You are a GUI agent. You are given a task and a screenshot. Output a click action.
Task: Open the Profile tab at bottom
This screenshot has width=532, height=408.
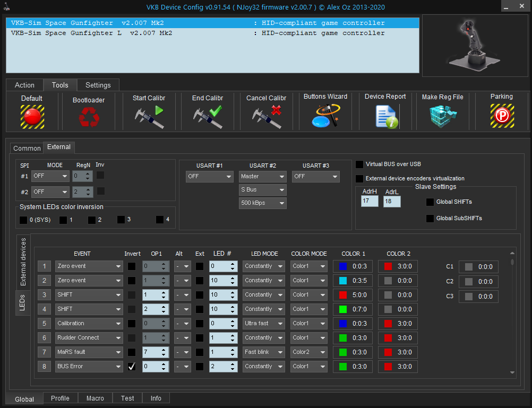60,398
